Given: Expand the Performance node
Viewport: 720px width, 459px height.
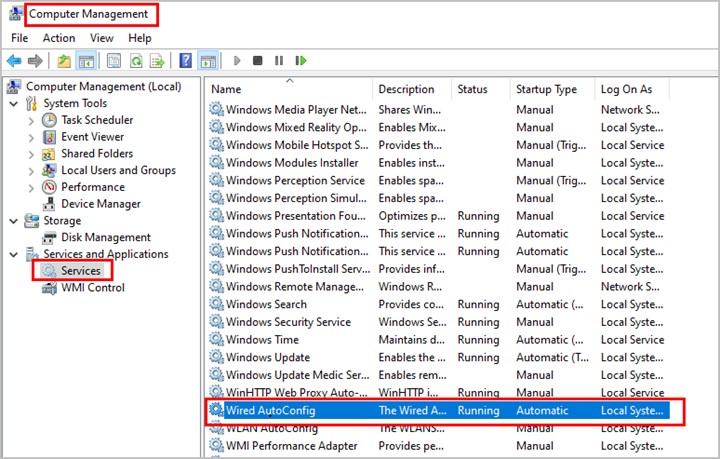Looking at the screenshot, I should [31, 188].
